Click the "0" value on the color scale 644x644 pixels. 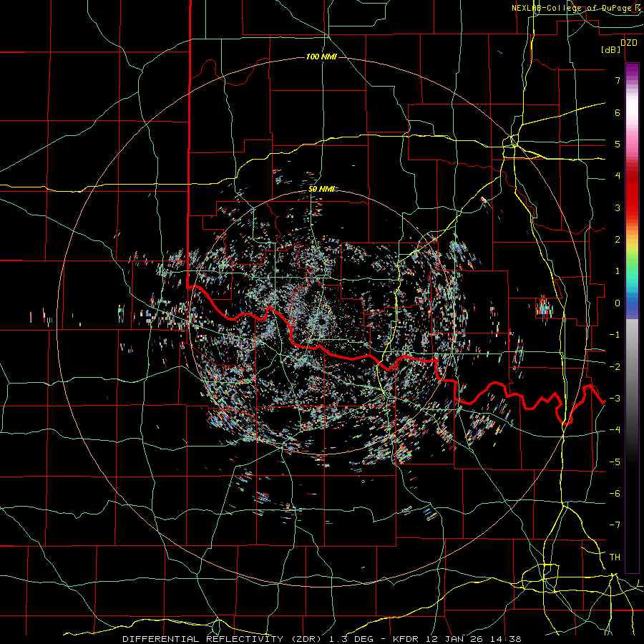[x=618, y=303]
